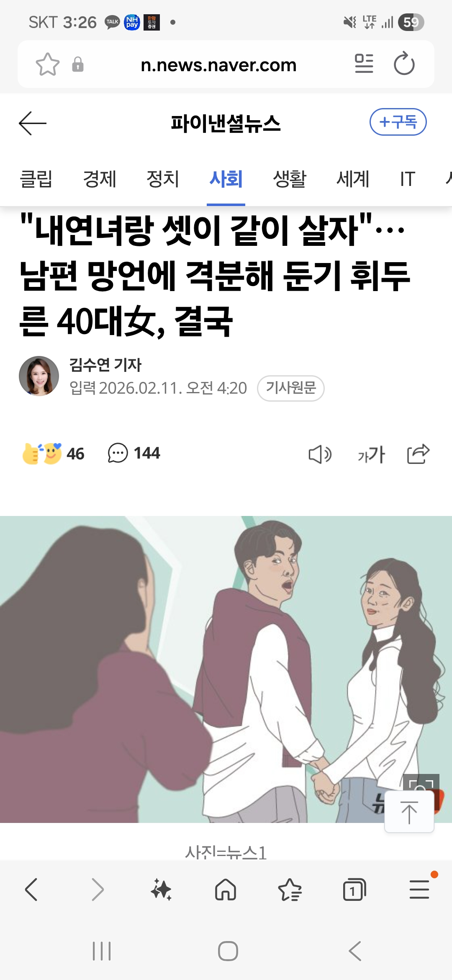Open browser AI sparkle icon in bottom toolbar

point(161,890)
